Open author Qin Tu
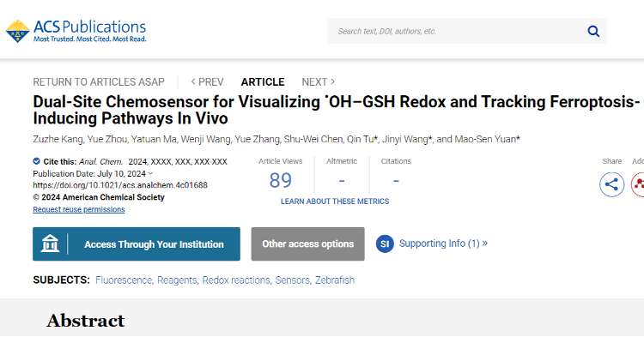This screenshot has height=343, width=644. pyautogui.click(x=360, y=140)
